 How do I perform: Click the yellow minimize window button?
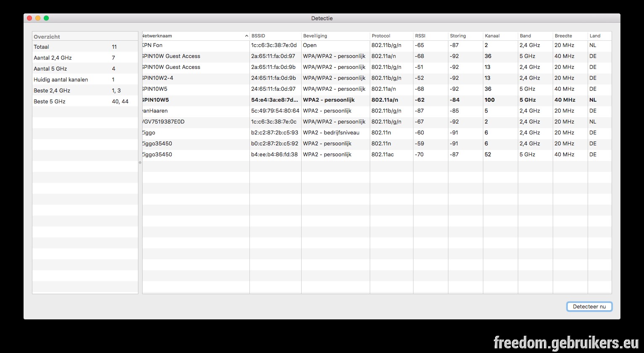click(38, 18)
